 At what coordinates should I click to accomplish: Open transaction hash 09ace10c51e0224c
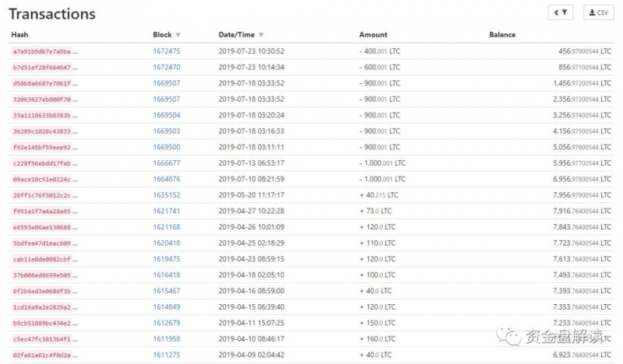coord(42,179)
